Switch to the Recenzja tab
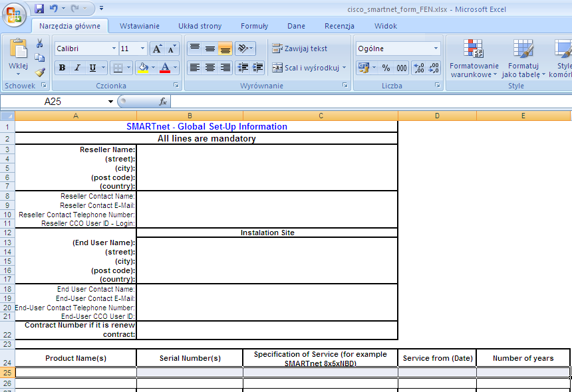 pyautogui.click(x=339, y=26)
